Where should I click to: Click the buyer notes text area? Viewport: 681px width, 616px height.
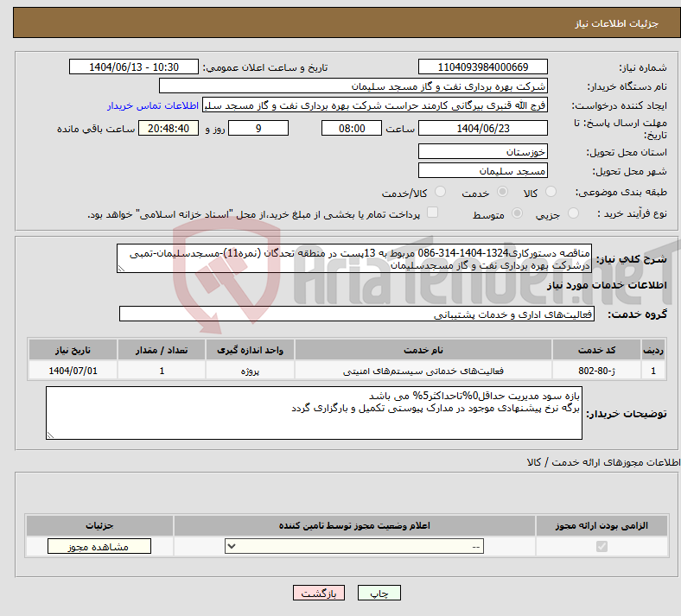pyautogui.click(x=314, y=413)
